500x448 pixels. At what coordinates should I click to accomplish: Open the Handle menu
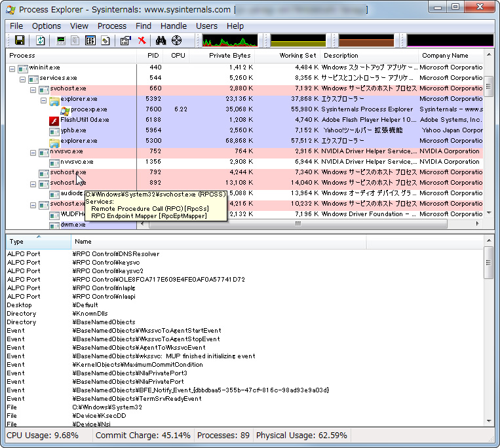click(x=174, y=26)
